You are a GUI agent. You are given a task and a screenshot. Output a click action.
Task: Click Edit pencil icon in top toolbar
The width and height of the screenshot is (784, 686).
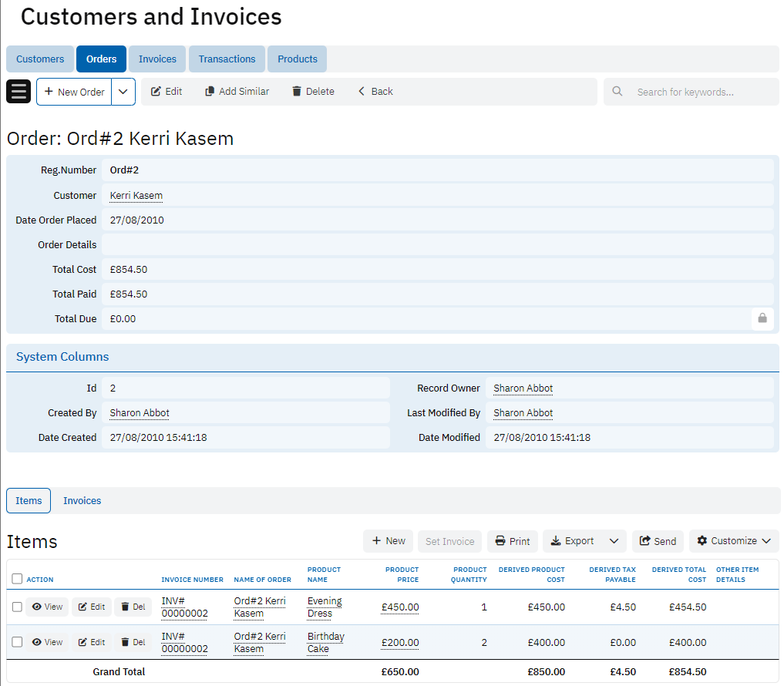coord(156,92)
